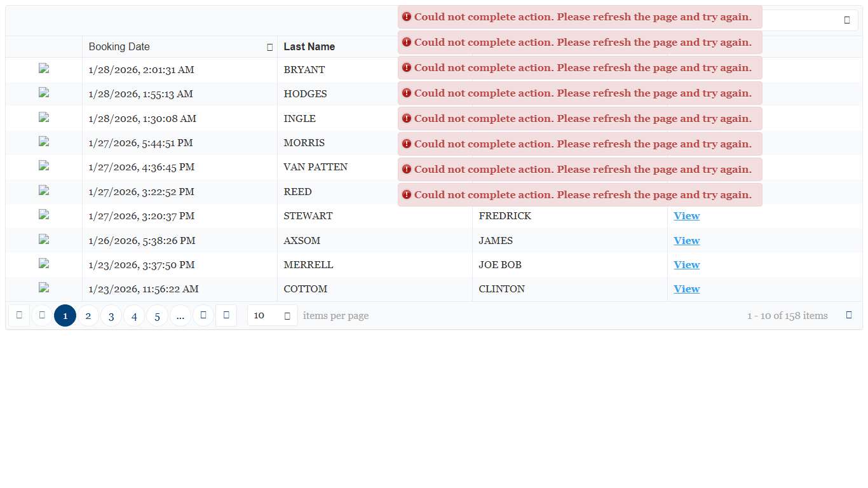Viewport: 868px width, 488px height.
Task: Go to the previous page arrow
Action: 42,315
